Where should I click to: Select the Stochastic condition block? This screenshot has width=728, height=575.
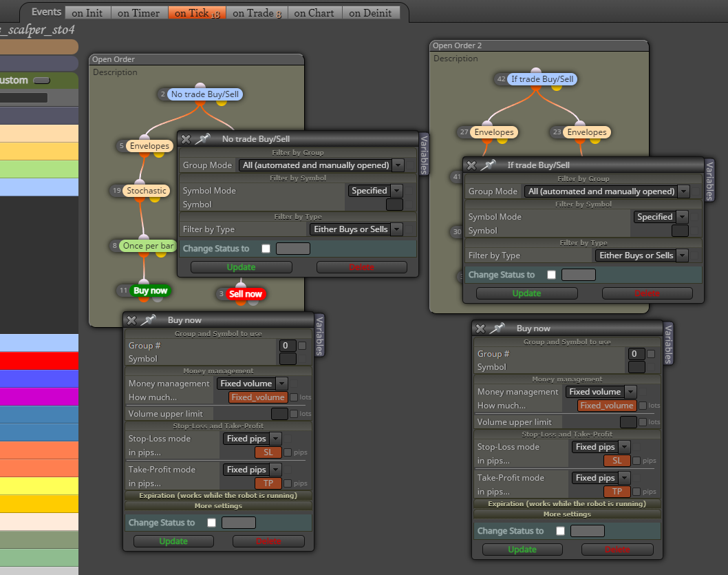[147, 191]
